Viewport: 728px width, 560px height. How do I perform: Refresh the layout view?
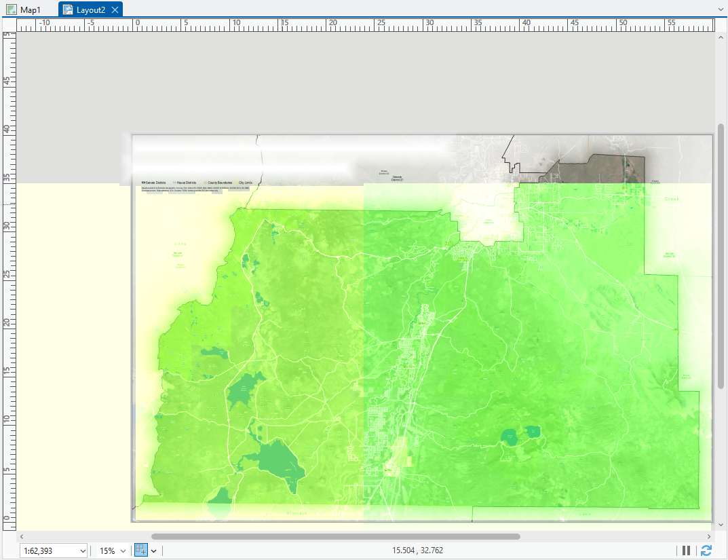point(706,550)
